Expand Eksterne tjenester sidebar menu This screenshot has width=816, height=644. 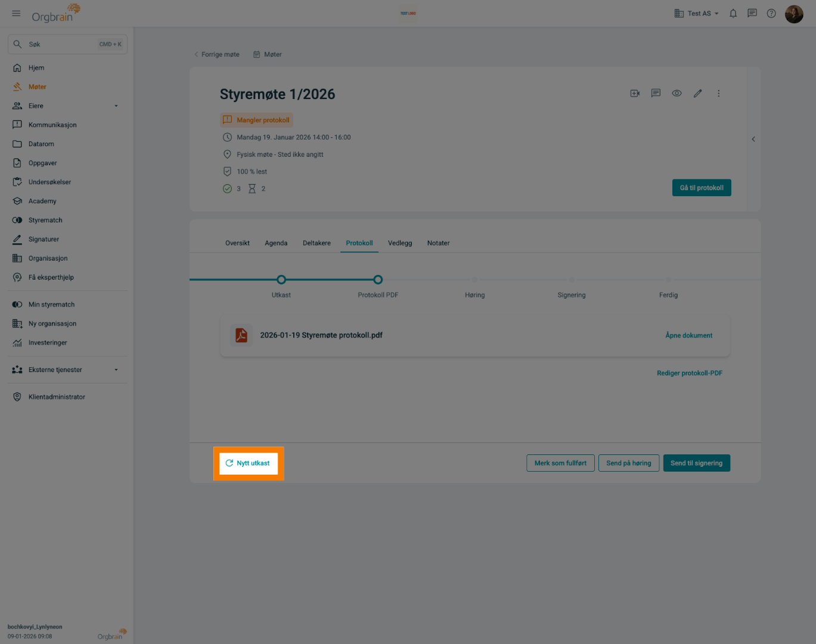[x=116, y=370]
